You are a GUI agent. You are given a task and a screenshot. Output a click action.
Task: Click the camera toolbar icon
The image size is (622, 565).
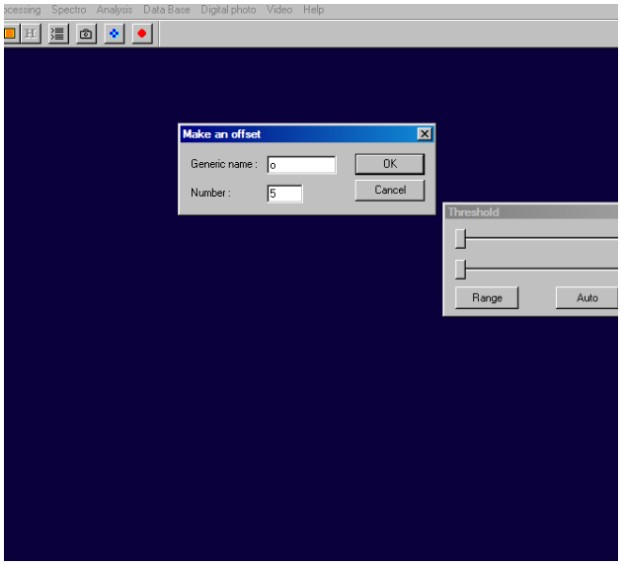pyautogui.click(x=87, y=33)
